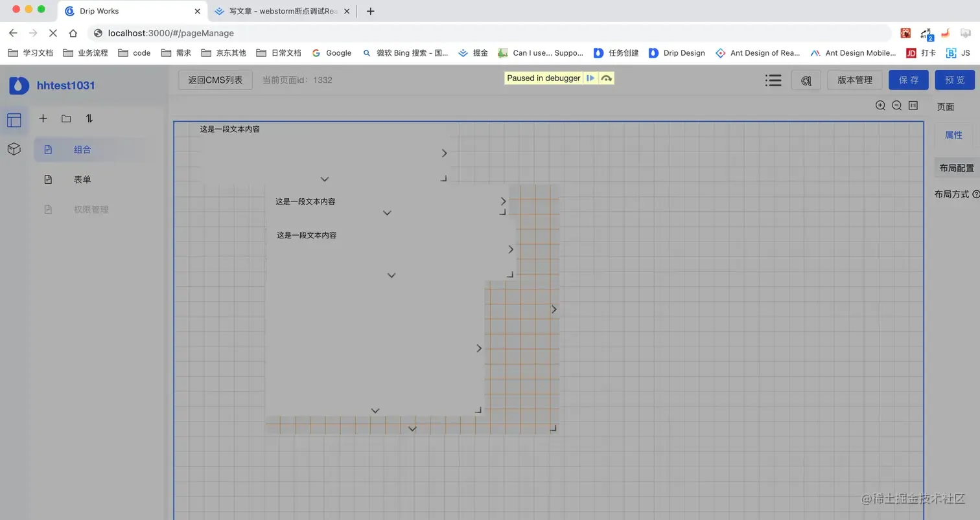Resume script execution in the debugger overlay
Viewport: 980px width, 520px height.
pyautogui.click(x=590, y=78)
